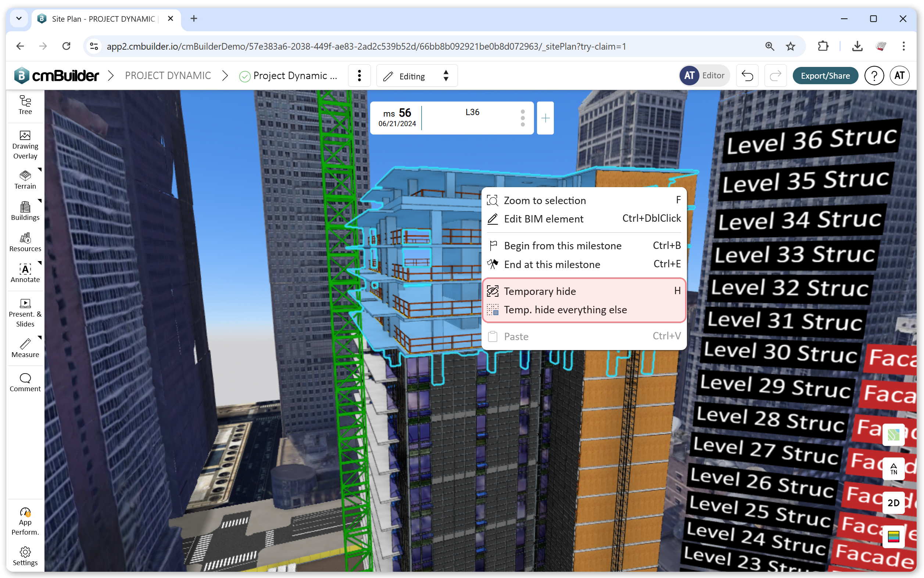
Task: Open the map layer thumbnail button
Action: point(893,435)
